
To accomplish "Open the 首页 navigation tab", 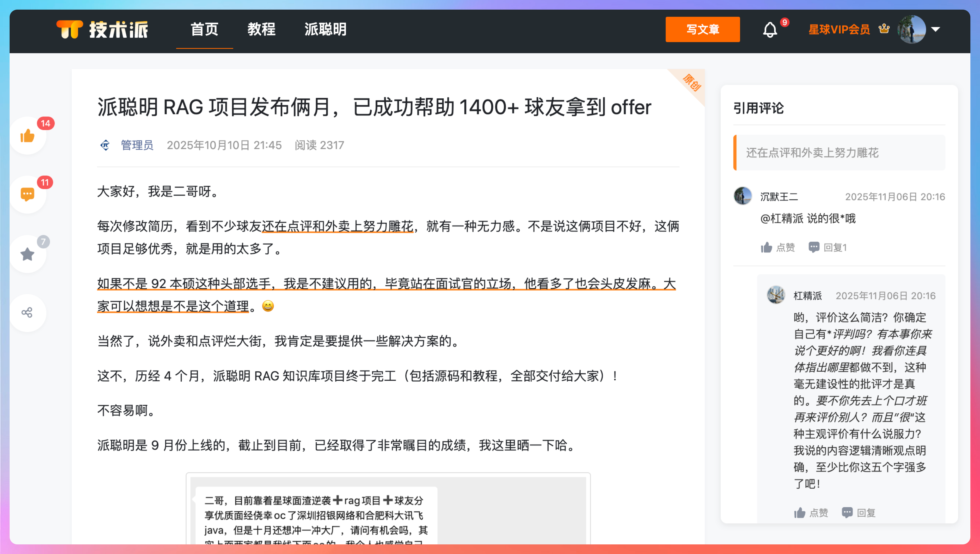I will [204, 29].
